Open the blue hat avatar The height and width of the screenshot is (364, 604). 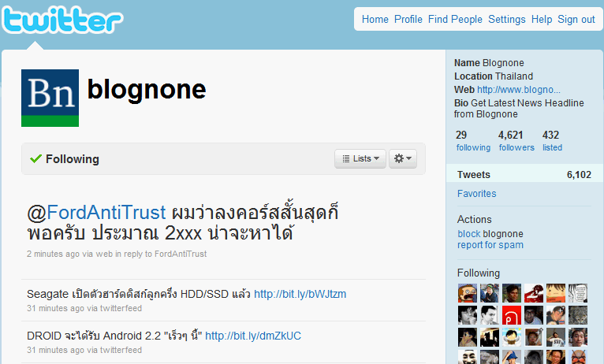click(x=512, y=357)
